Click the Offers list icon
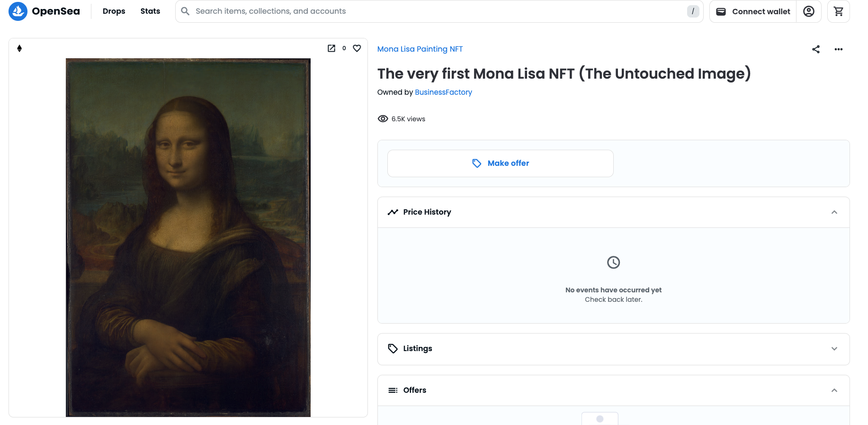Image resolution: width=868 pixels, height=425 pixels. click(x=393, y=390)
